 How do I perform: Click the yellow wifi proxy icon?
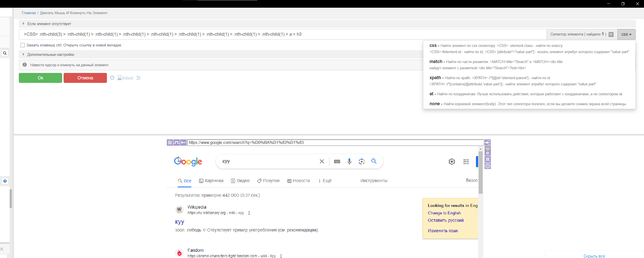(x=488, y=151)
